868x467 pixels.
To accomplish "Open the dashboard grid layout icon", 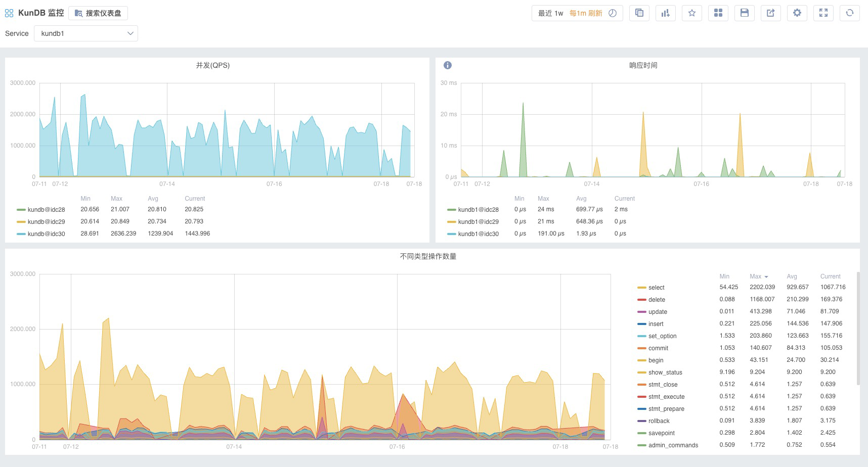I will point(718,13).
